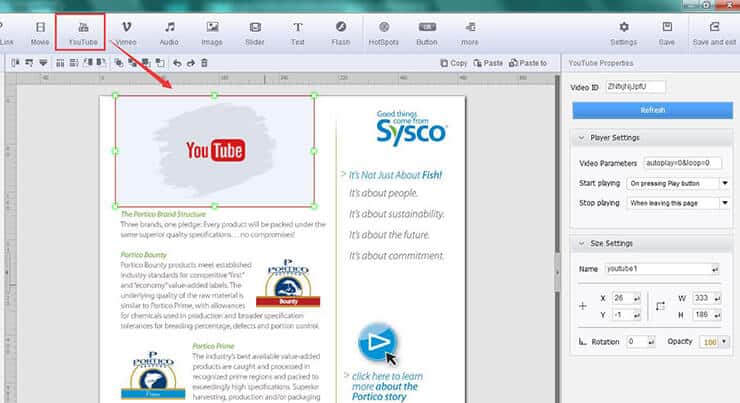Select the Movie tool
740x403 pixels.
point(40,33)
